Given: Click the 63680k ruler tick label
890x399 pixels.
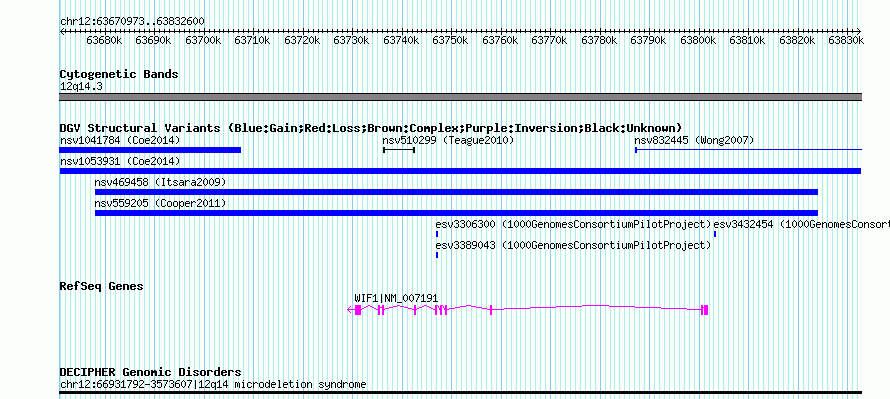Looking at the screenshot, I should (x=104, y=40).
